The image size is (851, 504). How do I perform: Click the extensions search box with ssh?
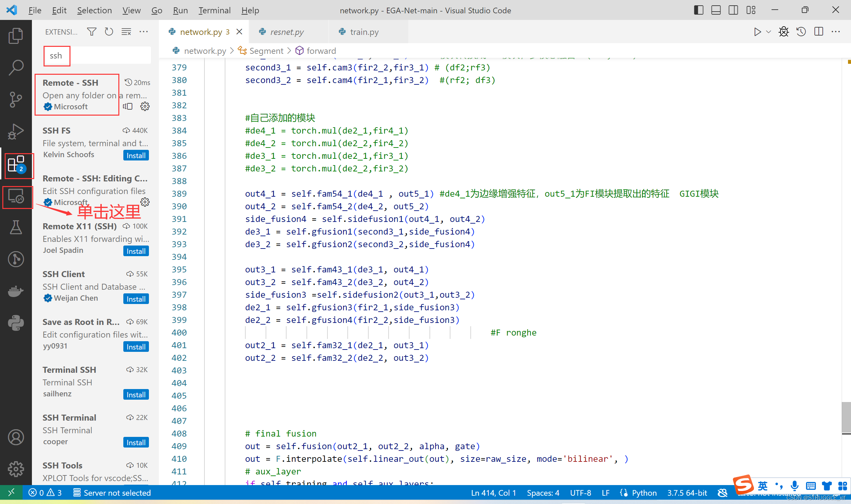97,56
